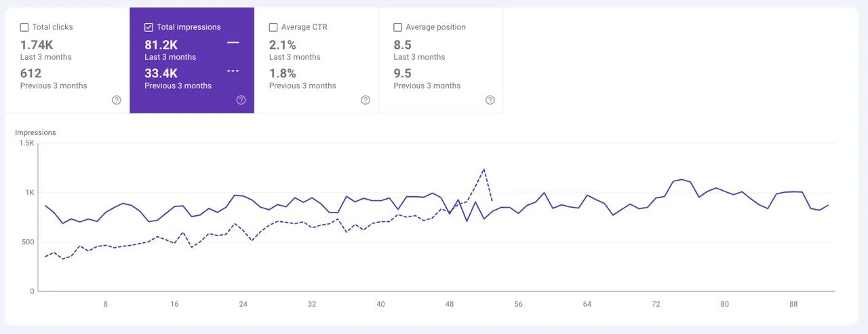Select the 2.1% average CTR value
The image size is (868, 334).
[283, 45]
